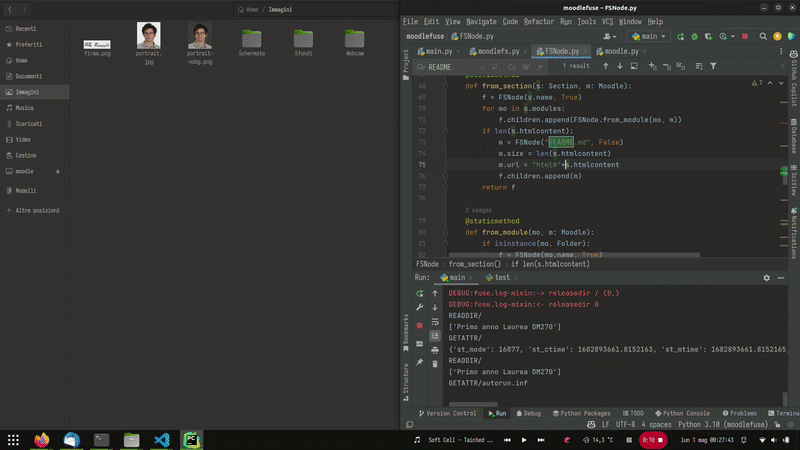Go to Documenti in file manager sidebar
The image size is (800, 450).
tap(28, 76)
